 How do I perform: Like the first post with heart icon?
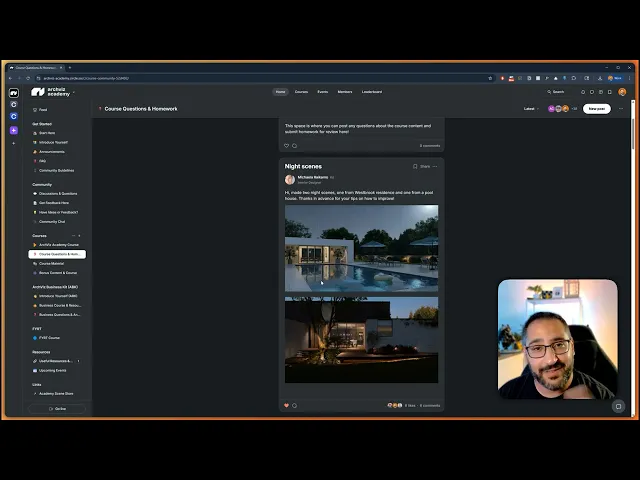point(286,146)
